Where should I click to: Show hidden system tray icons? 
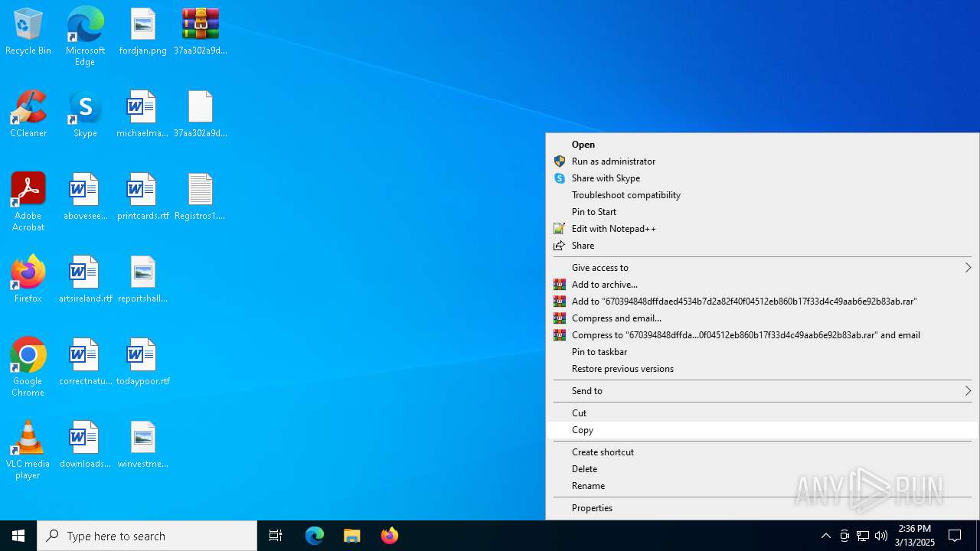tap(825, 536)
